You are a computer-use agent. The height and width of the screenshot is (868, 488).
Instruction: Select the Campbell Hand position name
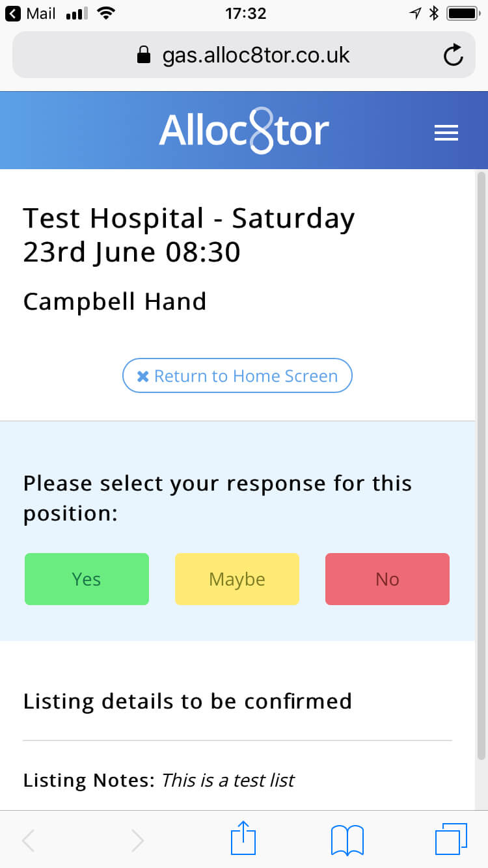pos(115,301)
